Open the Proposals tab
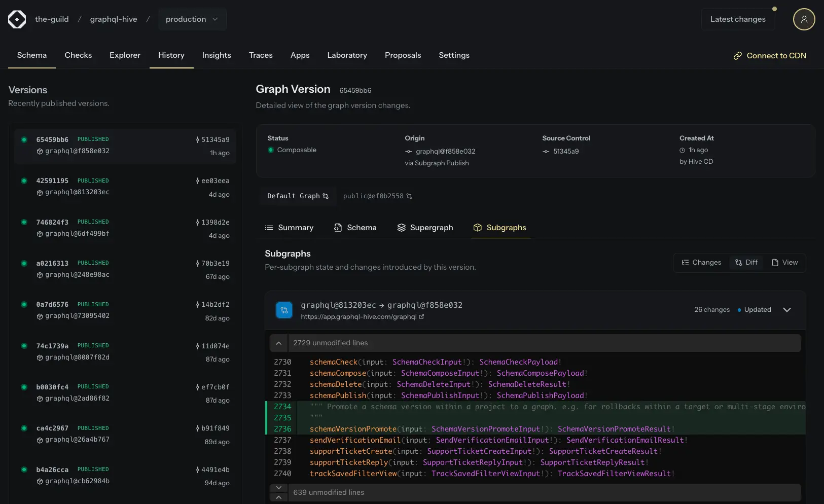 point(403,55)
